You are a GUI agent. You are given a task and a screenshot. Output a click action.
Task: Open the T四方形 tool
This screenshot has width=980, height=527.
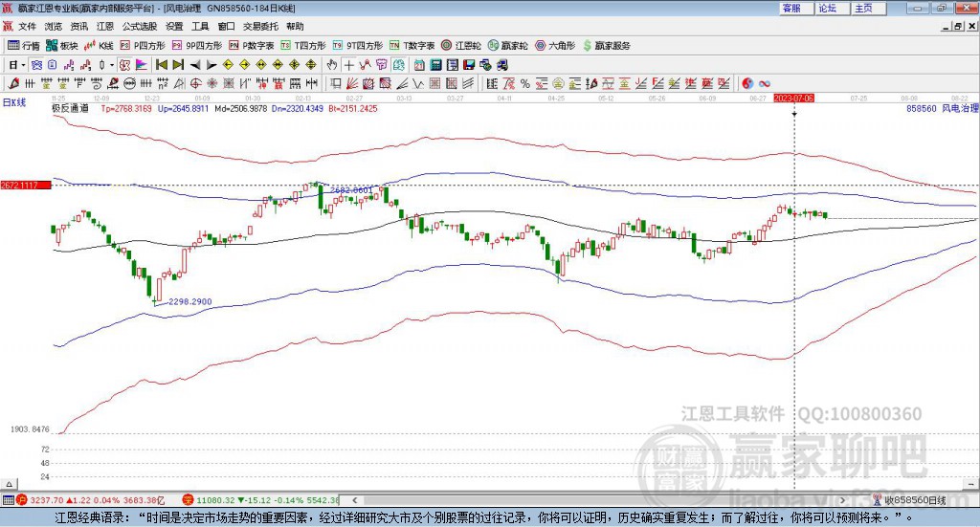pos(303,46)
